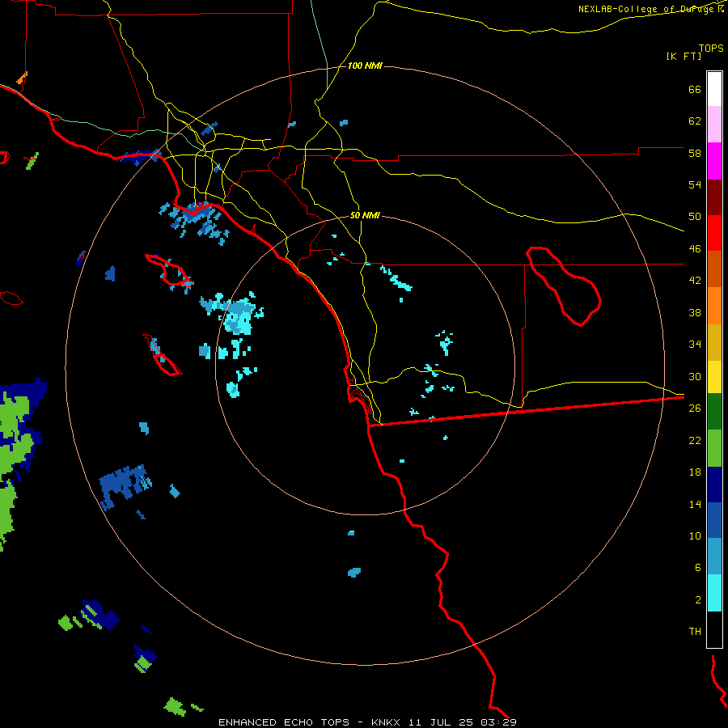Click the cyan legend swatch
This screenshot has height=728, width=728.
(x=714, y=593)
